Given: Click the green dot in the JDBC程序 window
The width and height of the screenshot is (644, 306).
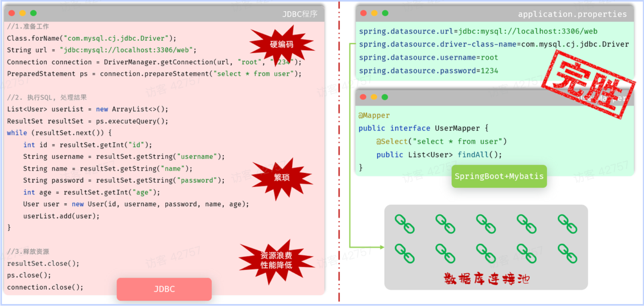Looking at the screenshot, I should 33,13.
